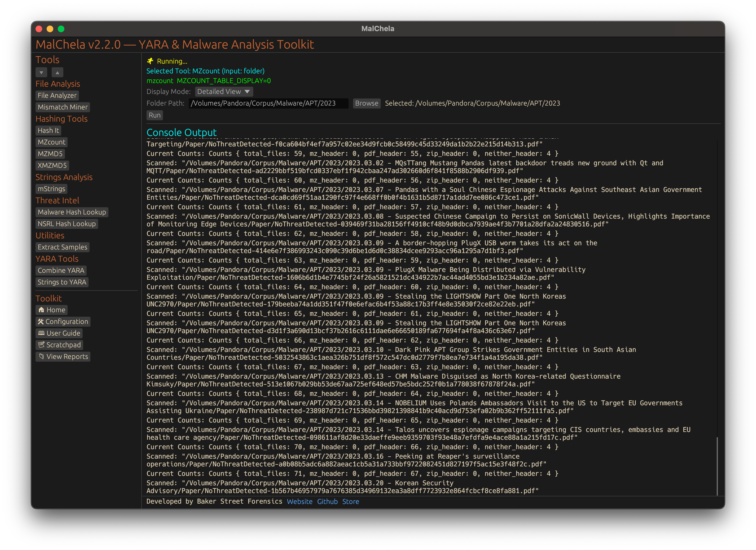Viewport: 756px width, 550px height.
Task: Click the 'Dark Pink APT Group' scanned line
Action: [391, 354]
